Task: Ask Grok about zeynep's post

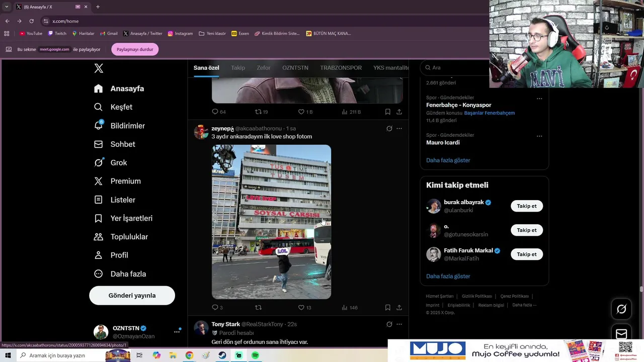Action: click(x=389, y=129)
